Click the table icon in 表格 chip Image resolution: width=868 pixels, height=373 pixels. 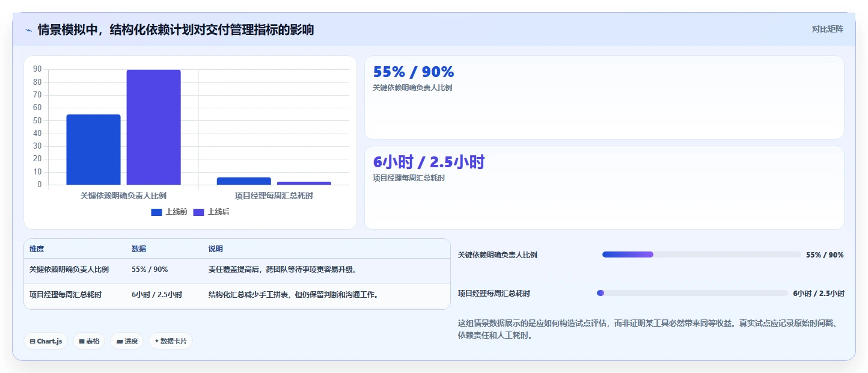coord(82,342)
